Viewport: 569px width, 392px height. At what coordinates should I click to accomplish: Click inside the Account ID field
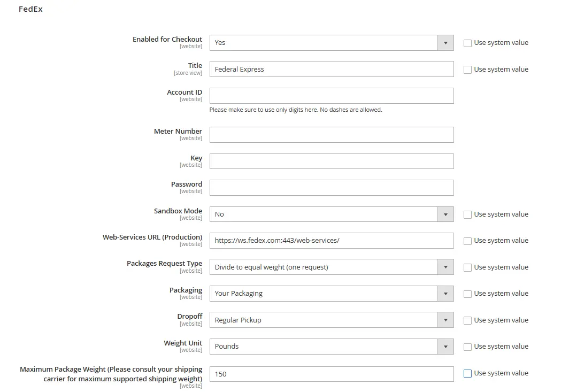coord(332,96)
